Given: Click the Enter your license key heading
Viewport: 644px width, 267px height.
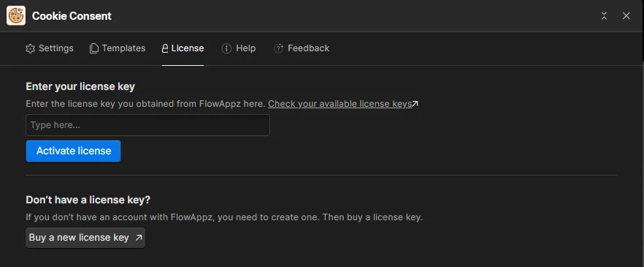Looking at the screenshot, I should point(80,86).
